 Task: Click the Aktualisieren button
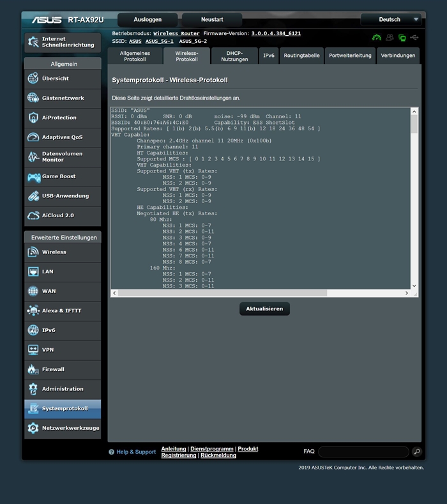264,309
